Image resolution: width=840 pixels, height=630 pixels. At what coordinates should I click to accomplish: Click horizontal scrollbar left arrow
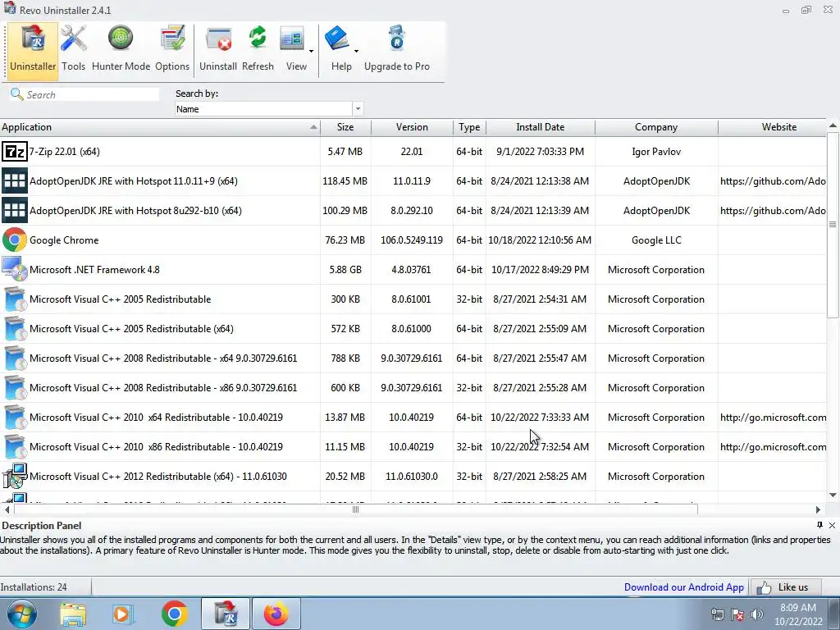point(7,509)
